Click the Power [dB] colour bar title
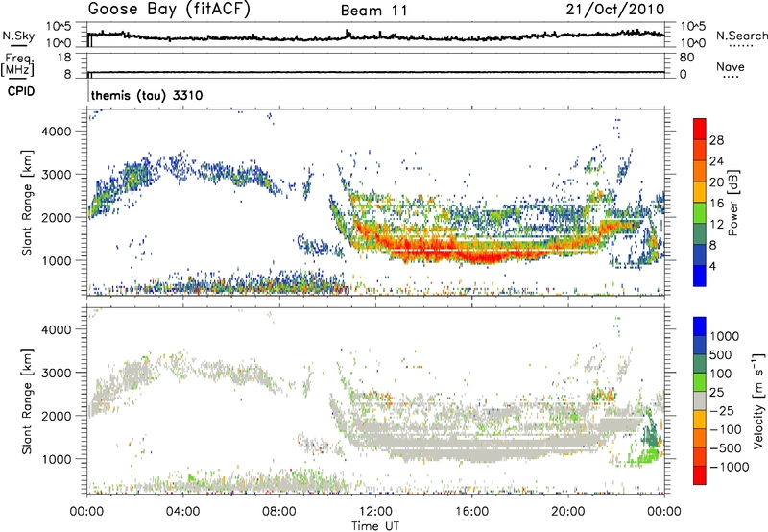This screenshot has height=532, width=768. click(x=732, y=203)
